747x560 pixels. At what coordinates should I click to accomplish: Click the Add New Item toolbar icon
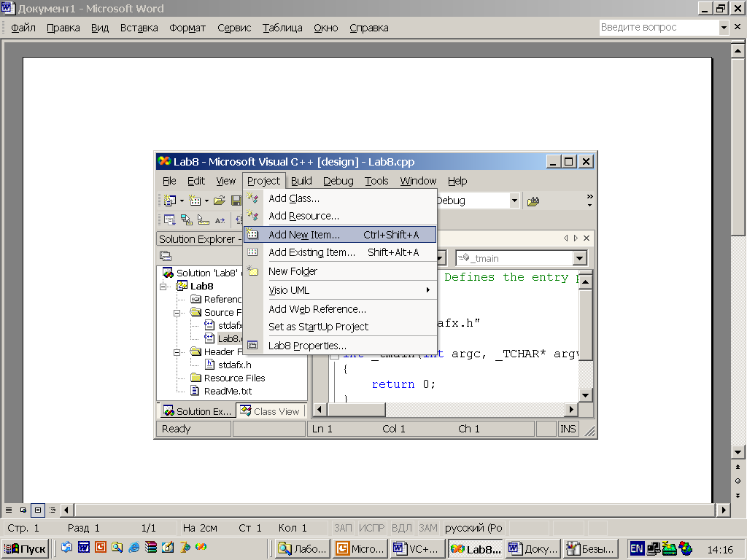(195, 201)
